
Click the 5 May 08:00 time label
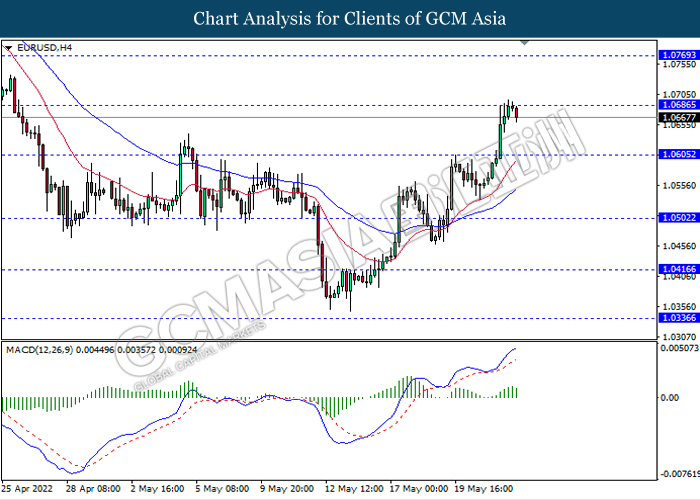[x=222, y=489]
